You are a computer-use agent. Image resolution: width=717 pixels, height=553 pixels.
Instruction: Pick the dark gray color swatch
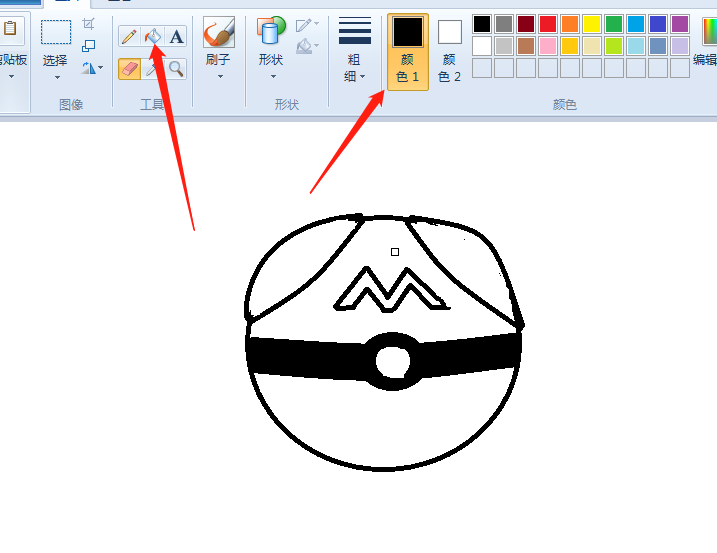coord(504,24)
